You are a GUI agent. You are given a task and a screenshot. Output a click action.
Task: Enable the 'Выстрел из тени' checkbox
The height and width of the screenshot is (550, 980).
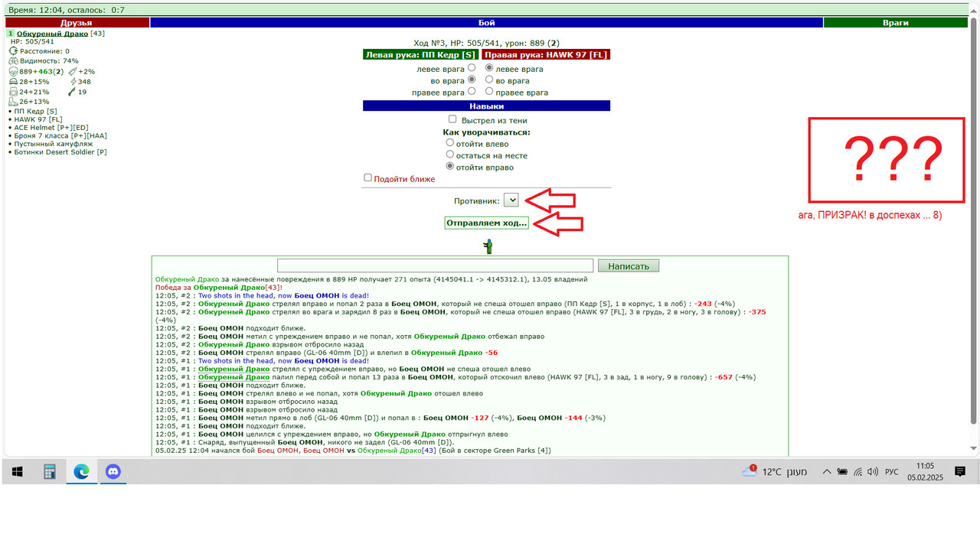pos(452,119)
